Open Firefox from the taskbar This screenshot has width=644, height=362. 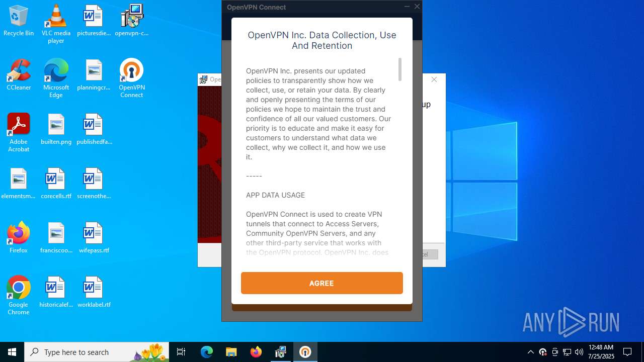click(x=256, y=352)
